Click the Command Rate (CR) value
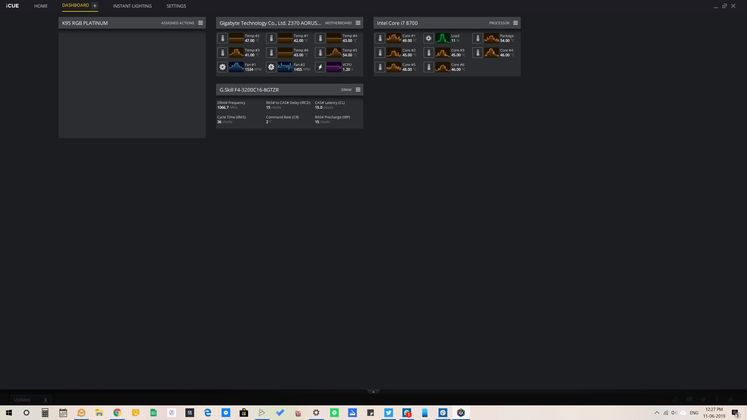Image resolution: width=747 pixels, height=420 pixels. pyautogui.click(x=267, y=122)
